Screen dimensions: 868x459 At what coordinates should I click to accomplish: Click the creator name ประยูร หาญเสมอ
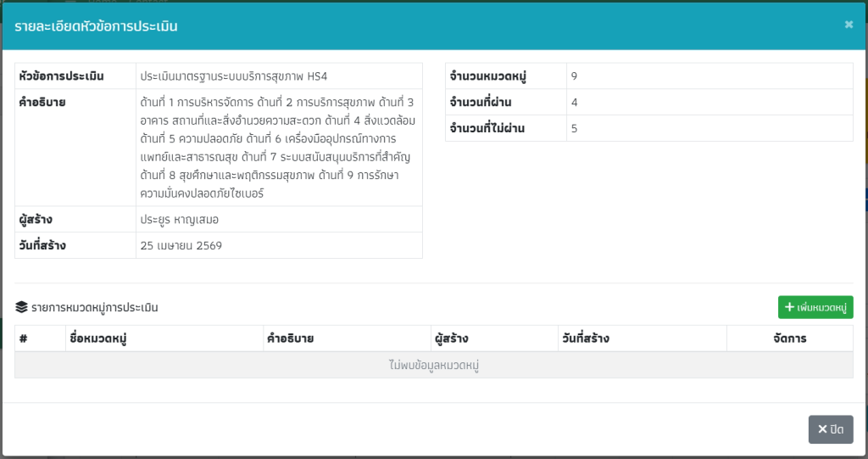pyautogui.click(x=180, y=220)
